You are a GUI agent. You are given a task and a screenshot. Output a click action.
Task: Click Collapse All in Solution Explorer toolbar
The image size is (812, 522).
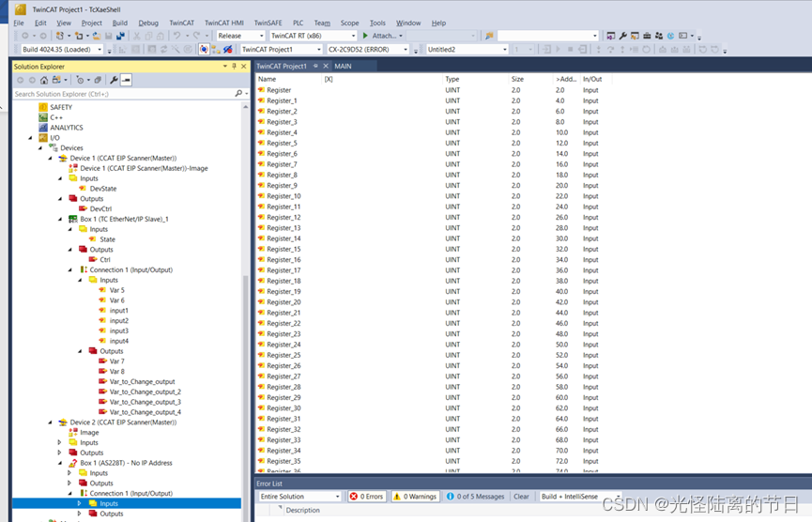98,80
